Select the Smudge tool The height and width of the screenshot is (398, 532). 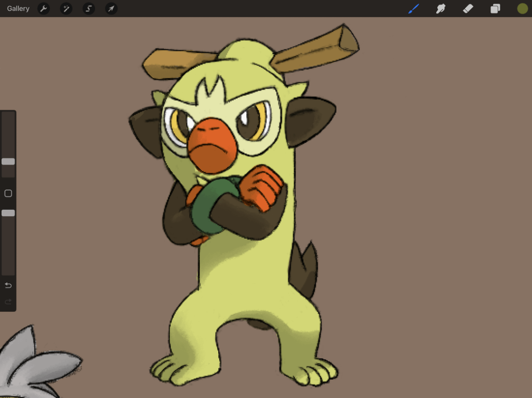441,8
